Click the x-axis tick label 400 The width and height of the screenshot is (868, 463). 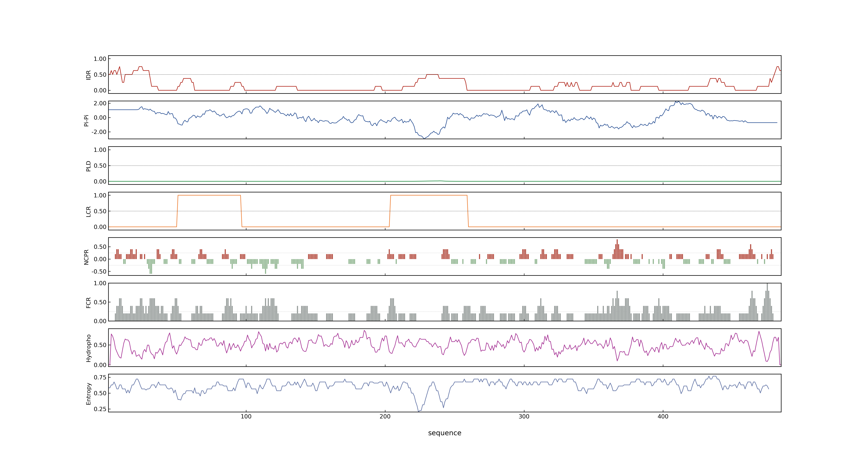click(663, 416)
